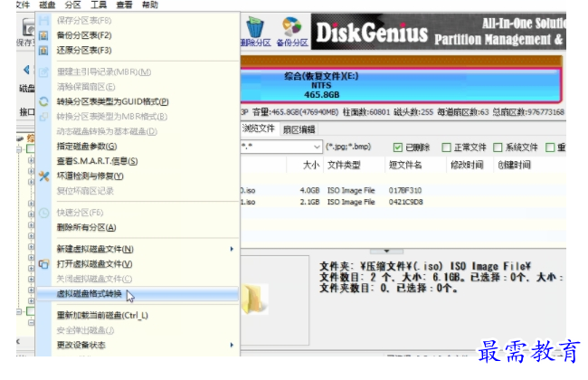Sort by 短文件名 column header
Image resolution: width=588 pixels, height=380 pixels.
pyautogui.click(x=405, y=165)
